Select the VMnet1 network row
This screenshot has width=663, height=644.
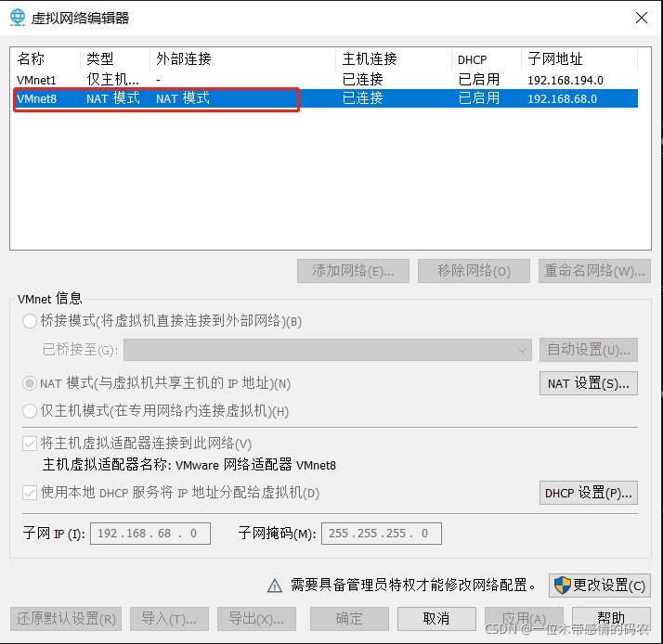pos(37,80)
